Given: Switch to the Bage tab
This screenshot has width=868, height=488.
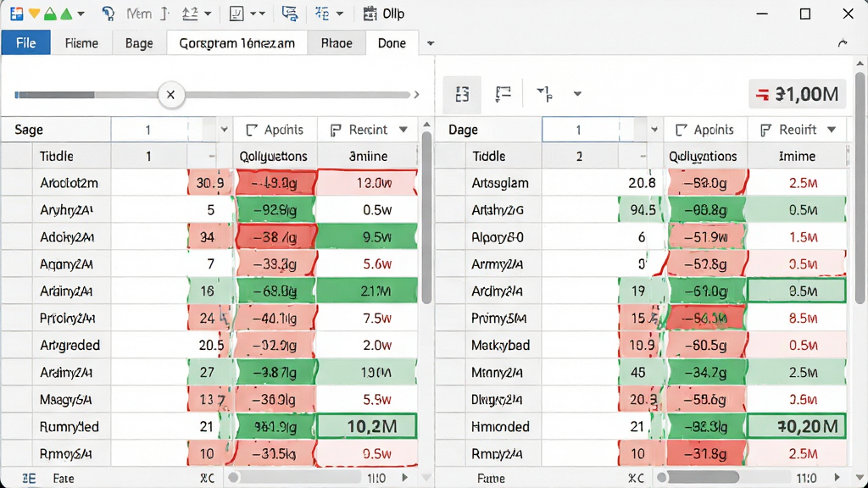Looking at the screenshot, I should (x=139, y=43).
